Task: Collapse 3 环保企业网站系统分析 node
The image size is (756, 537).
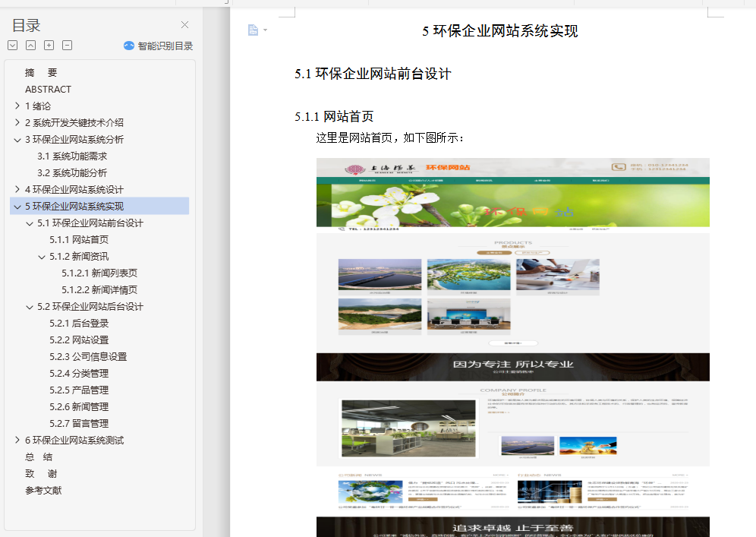Action: pos(17,140)
